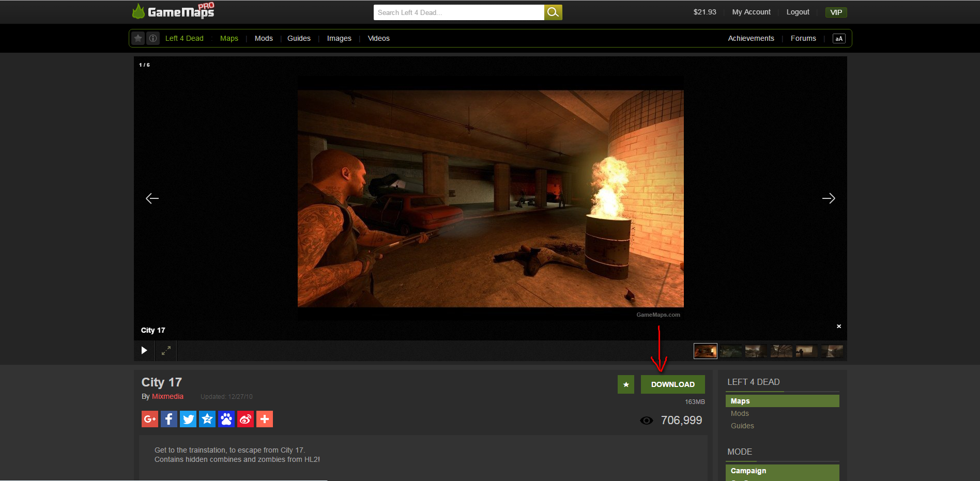Open the Videos navigation tab
This screenshot has height=481, width=980.
click(x=379, y=38)
